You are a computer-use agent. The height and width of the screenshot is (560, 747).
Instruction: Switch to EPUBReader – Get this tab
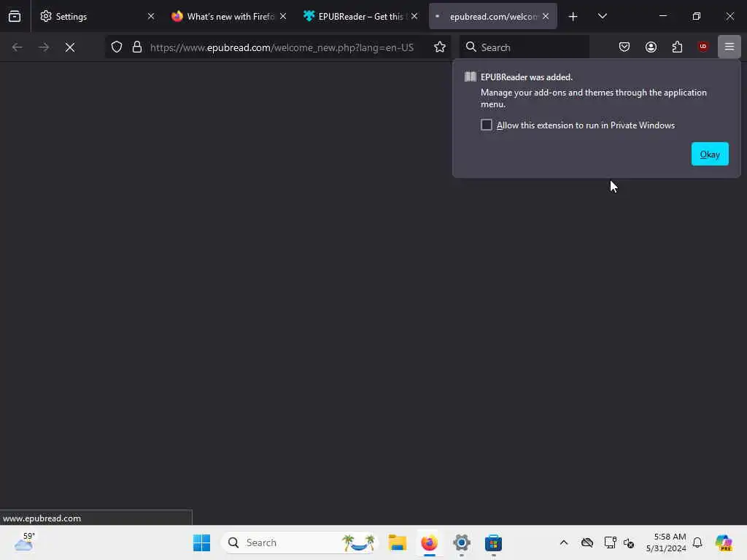click(x=355, y=16)
